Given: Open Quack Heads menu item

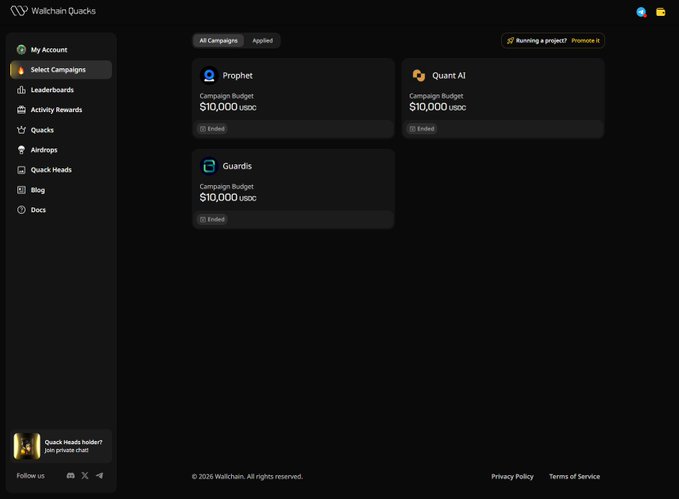Looking at the screenshot, I should pos(61,170).
